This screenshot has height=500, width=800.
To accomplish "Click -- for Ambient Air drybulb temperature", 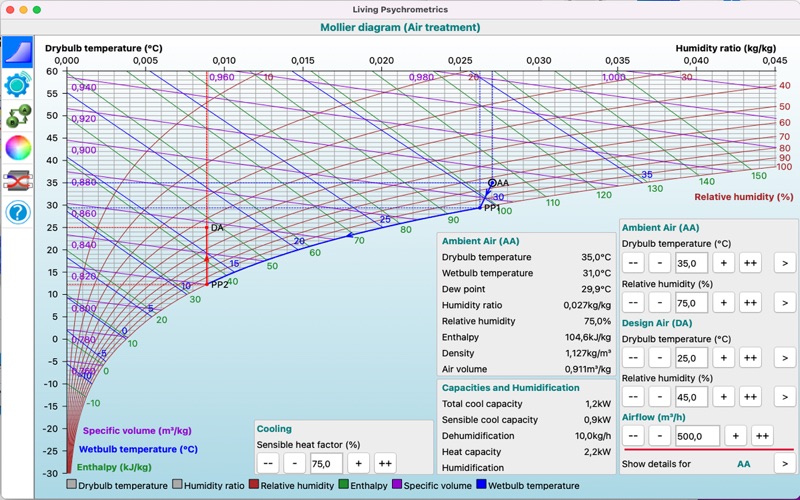I will click(x=633, y=263).
